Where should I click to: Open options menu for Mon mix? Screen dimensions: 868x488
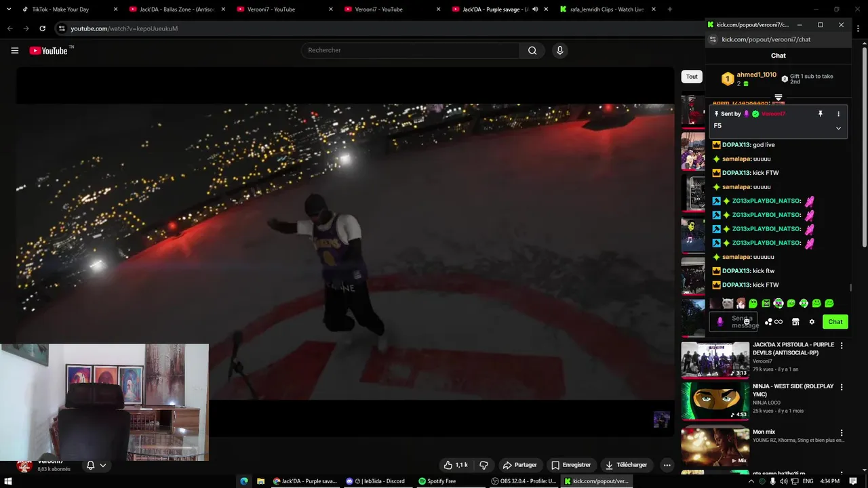click(x=842, y=432)
